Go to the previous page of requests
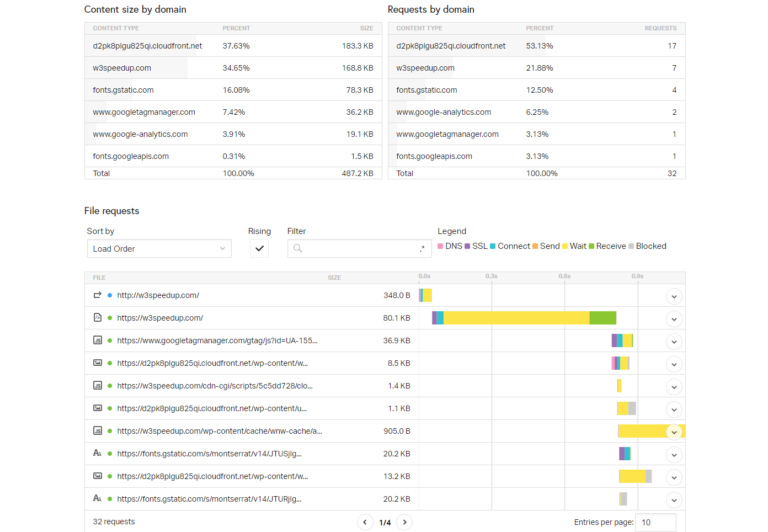The width and height of the screenshot is (768, 532). pos(365,522)
